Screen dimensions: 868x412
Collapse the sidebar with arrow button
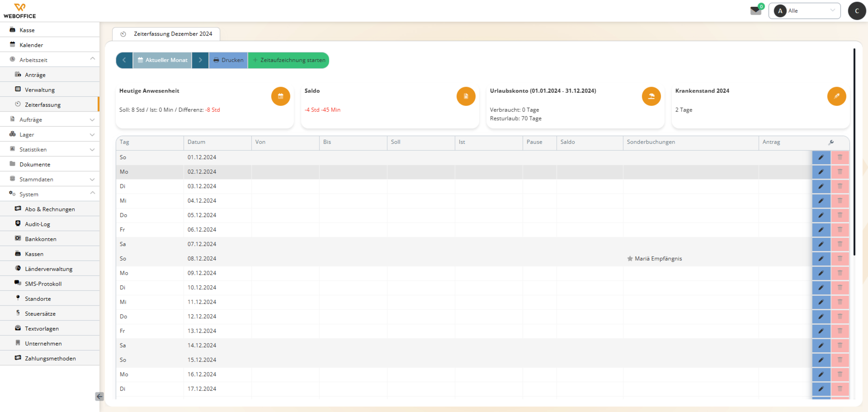click(x=99, y=397)
